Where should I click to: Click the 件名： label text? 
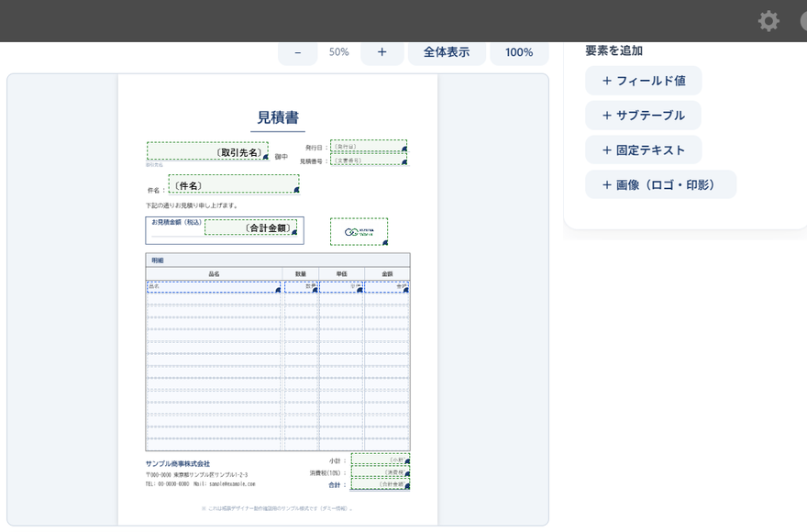(x=157, y=190)
